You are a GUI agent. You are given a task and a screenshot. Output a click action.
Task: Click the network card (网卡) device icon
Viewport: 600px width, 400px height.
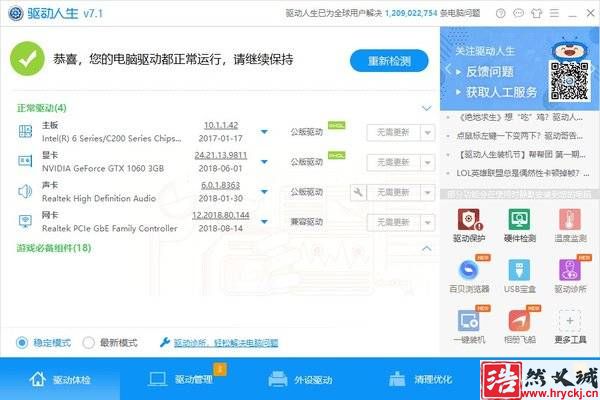point(25,221)
